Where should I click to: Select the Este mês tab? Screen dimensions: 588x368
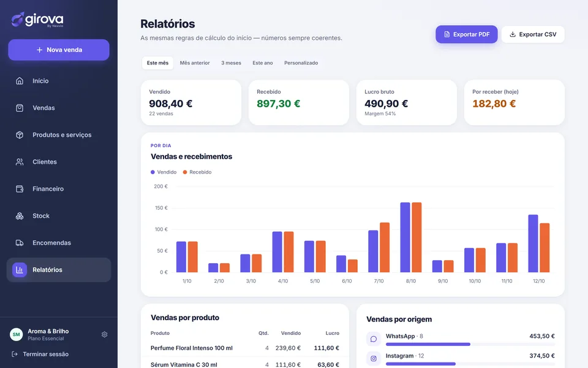pos(157,63)
